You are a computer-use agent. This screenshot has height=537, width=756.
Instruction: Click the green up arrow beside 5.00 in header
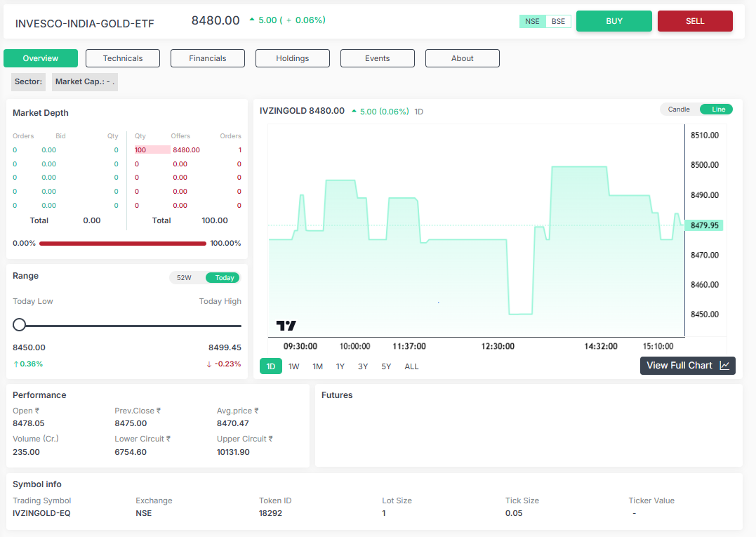click(x=252, y=20)
